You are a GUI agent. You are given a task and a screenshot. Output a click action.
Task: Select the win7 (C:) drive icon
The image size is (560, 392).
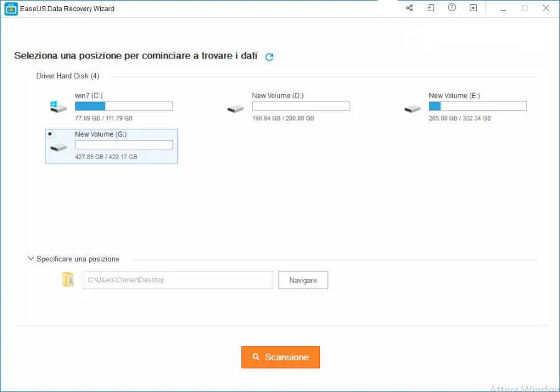click(58, 107)
